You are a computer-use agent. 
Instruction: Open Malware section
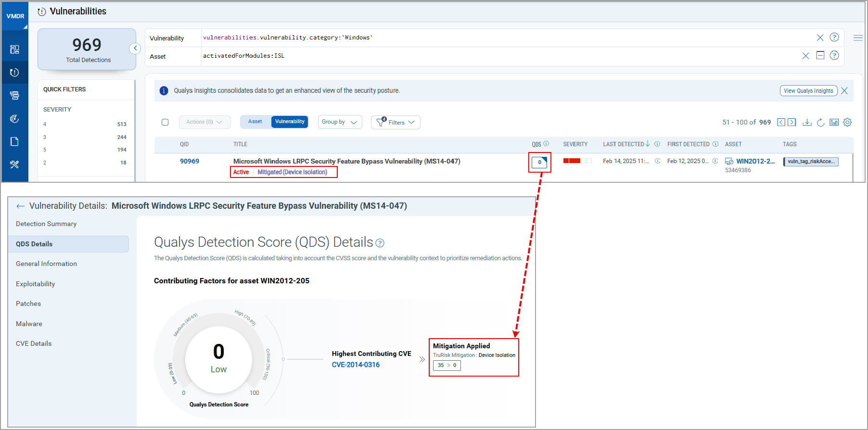pyautogui.click(x=29, y=324)
